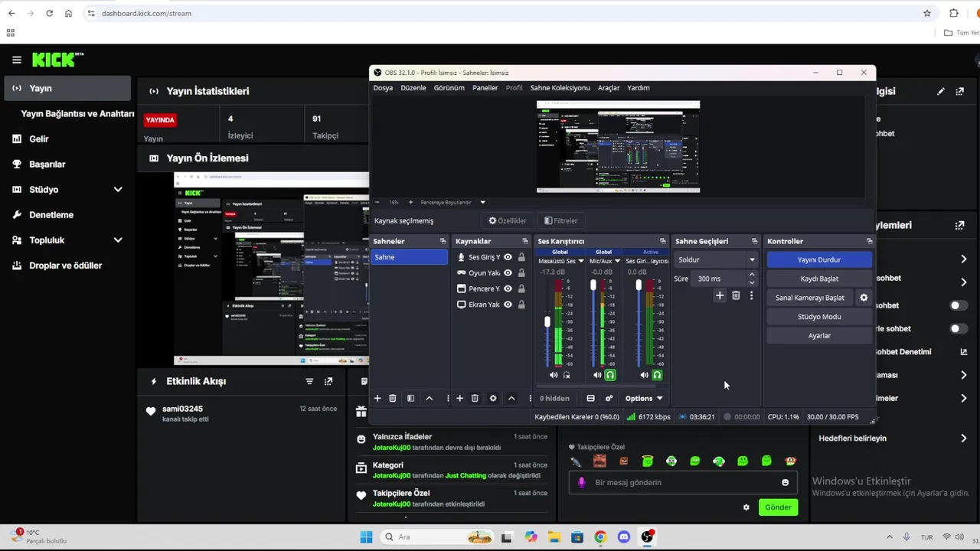Undock the Kontroller panel via float icon
The height and width of the screenshot is (551, 980).
coord(869,241)
